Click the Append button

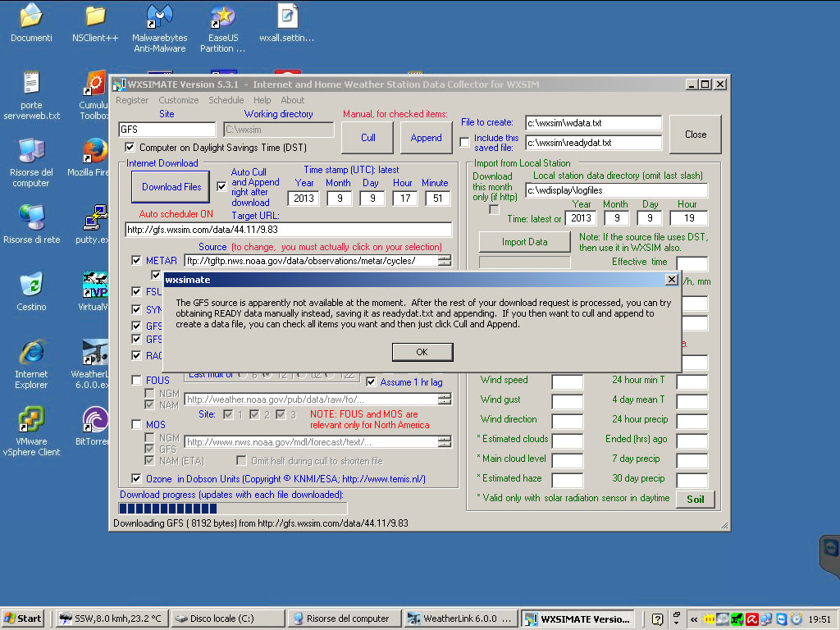pyautogui.click(x=427, y=138)
